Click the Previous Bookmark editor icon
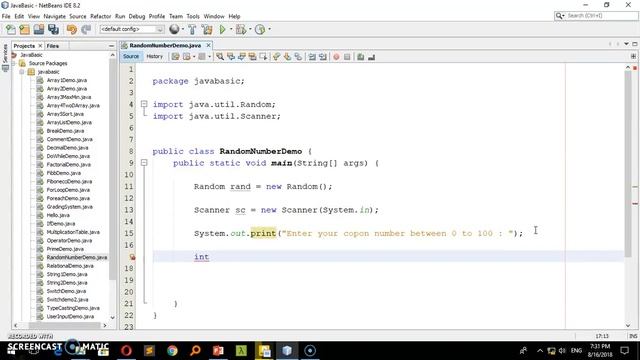This screenshot has height=360, width=640. (277, 57)
